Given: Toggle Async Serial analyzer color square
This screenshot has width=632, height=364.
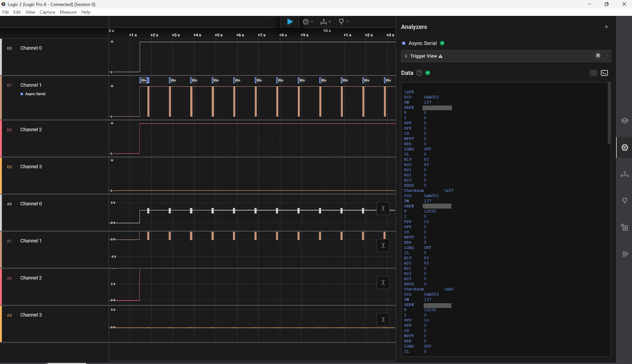Looking at the screenshot, I should 404,43.
